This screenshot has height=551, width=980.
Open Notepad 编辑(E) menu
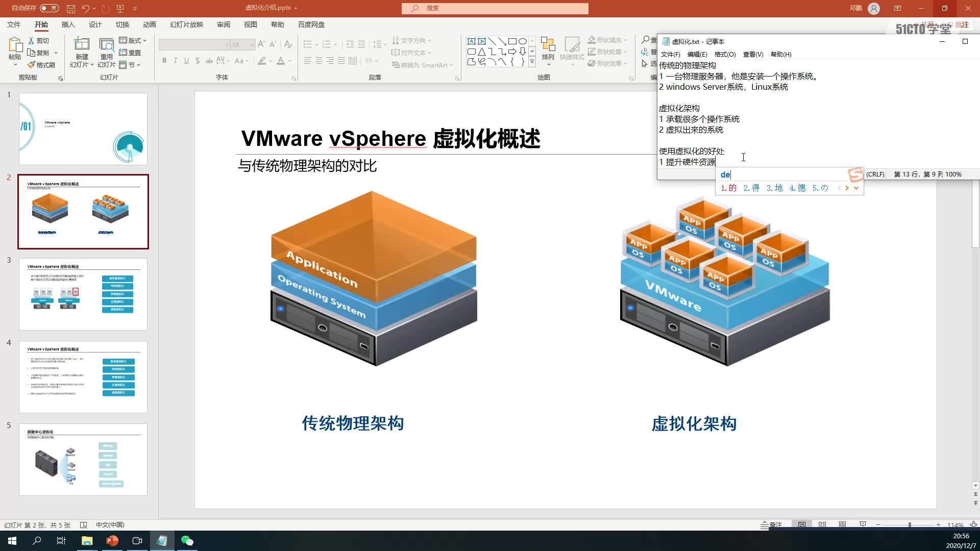click(x=697, y=54)
